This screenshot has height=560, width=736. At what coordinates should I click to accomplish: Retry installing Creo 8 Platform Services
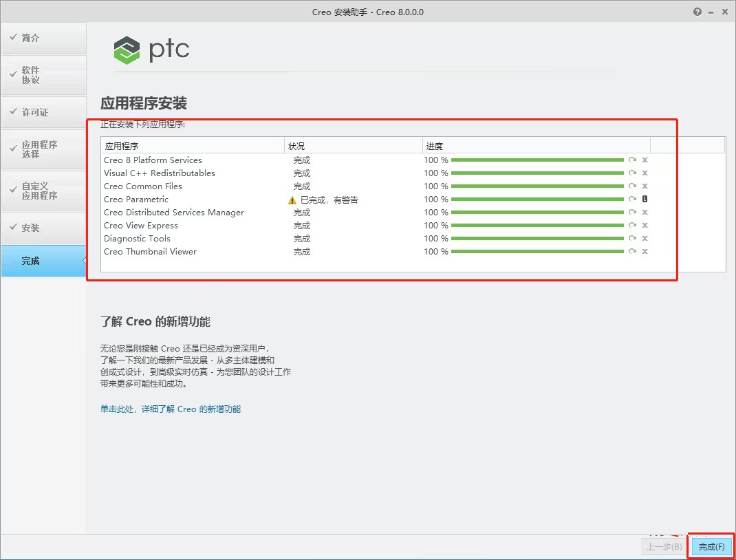click(632, 160)
